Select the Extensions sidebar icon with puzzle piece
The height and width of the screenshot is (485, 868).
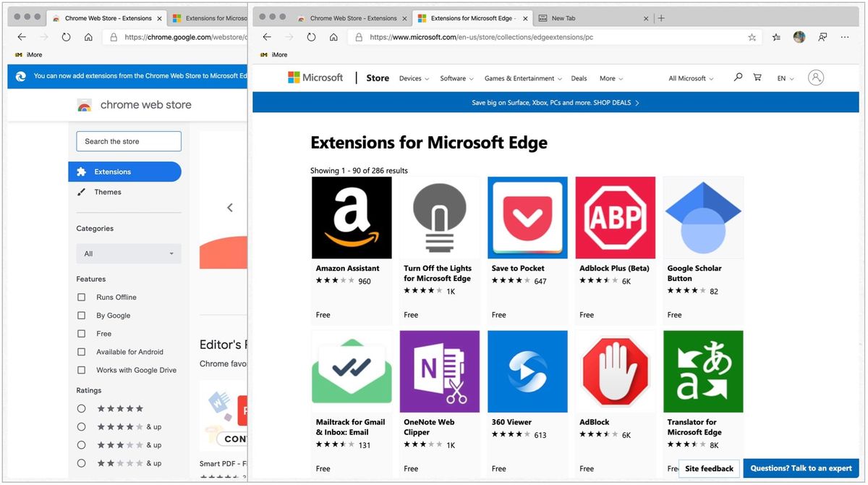click(83, 172)
